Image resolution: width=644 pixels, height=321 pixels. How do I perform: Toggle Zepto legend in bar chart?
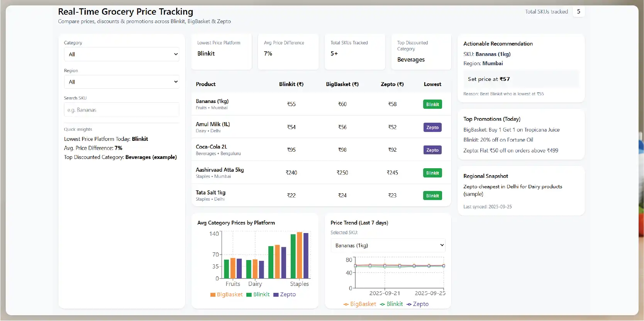tap(285, 294)
